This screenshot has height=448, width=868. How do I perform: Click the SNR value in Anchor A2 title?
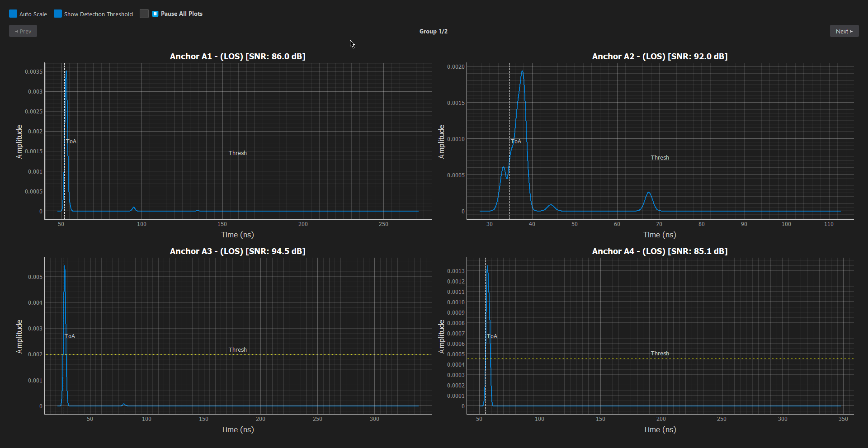(x=703, y=56)
